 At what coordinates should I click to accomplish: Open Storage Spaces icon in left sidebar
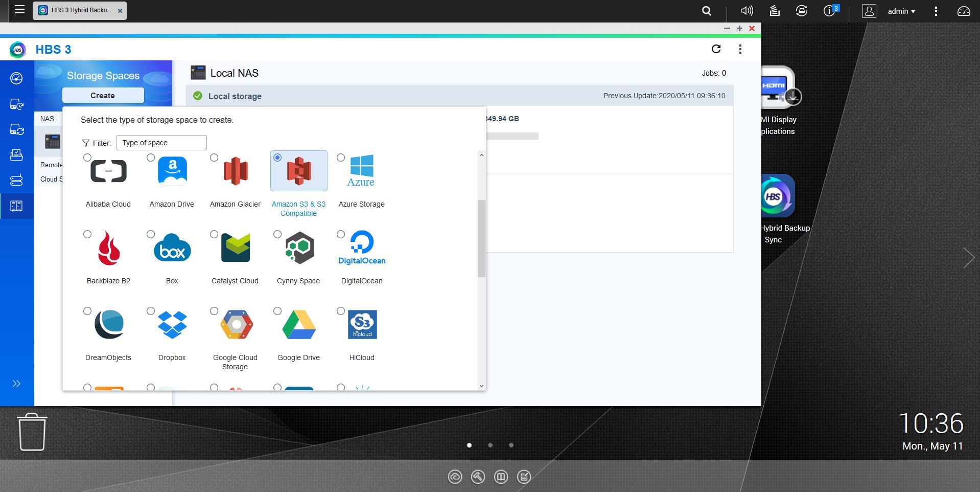click(16, 206)
